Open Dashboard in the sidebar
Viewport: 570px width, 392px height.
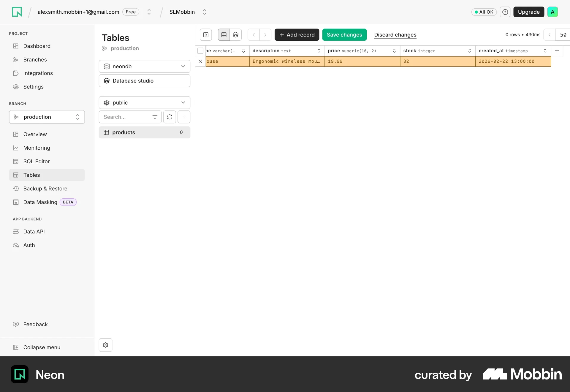click(x=47, y=46)
